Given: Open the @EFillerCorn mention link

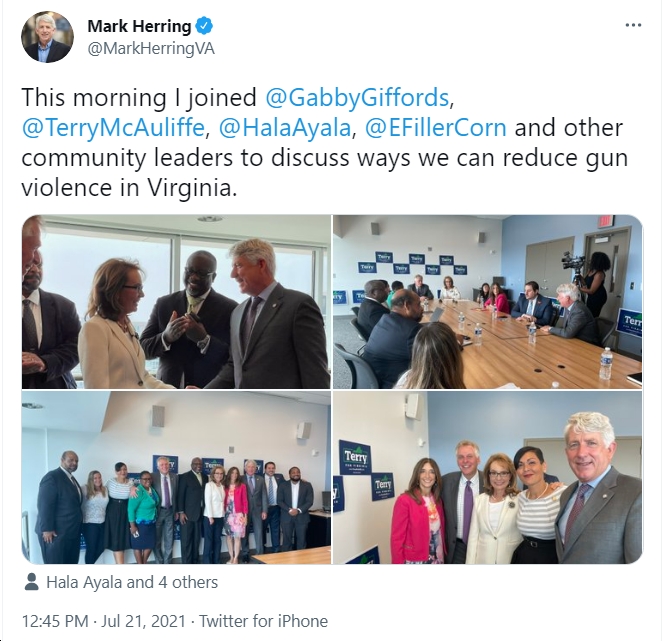Looking at the screenshot, I should (436, 128).
